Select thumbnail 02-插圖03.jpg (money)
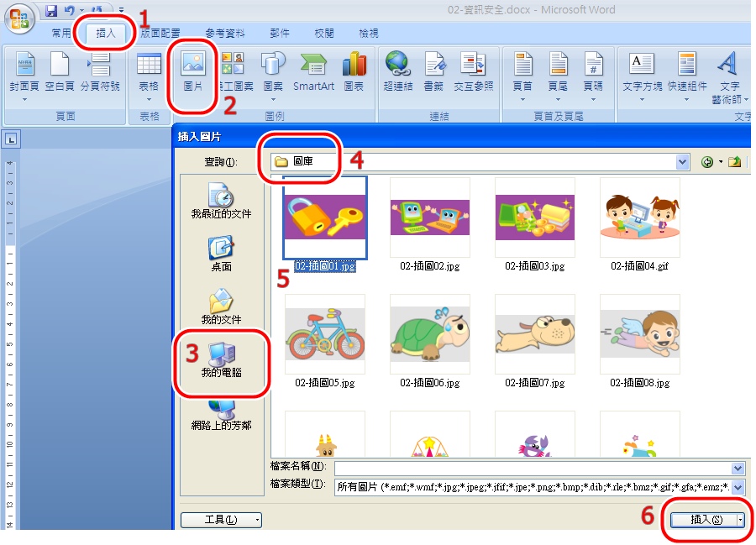 coord(535,217)
